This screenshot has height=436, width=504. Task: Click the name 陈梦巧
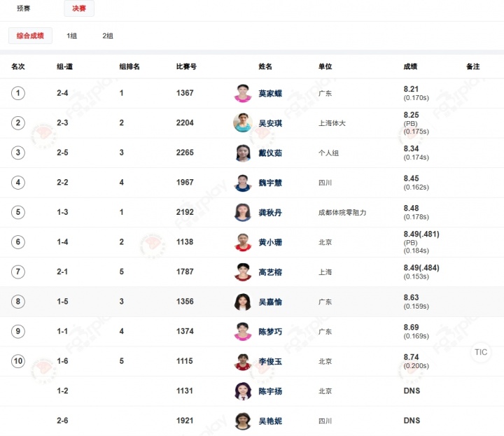click(x=270, y=332)
